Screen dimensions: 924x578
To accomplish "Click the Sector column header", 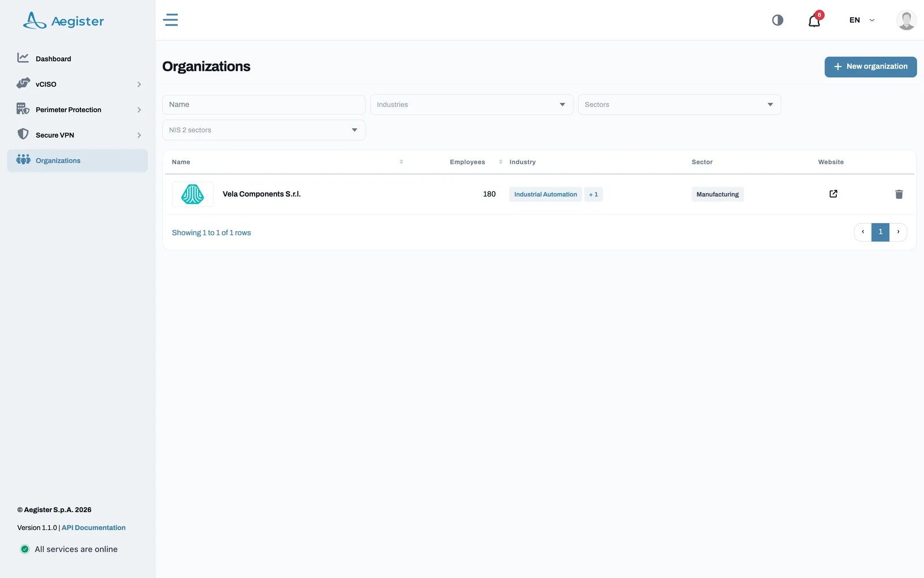I will tap(702, 162).
